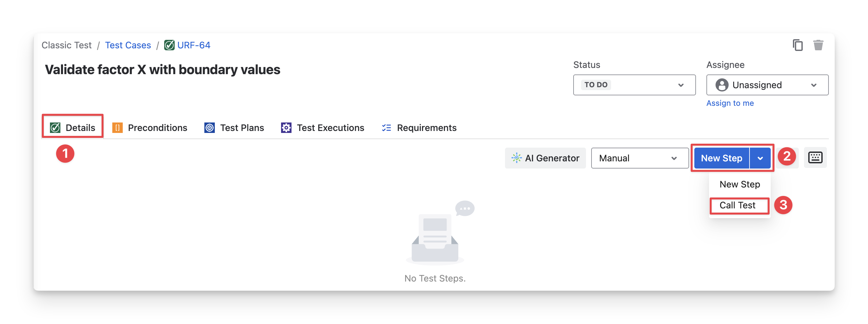The image size is (868, 324).
Task: Open the Test Cases breadcrumb link
Action: pyautogui.click(x=128, y=45)
